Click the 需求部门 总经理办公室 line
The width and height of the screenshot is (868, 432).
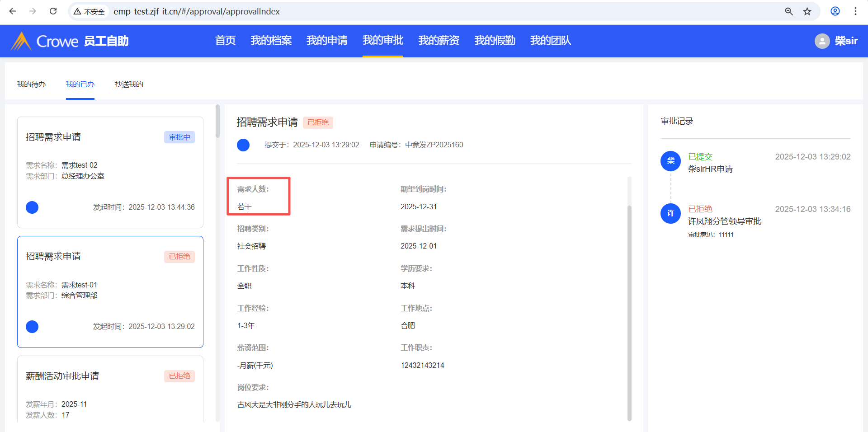click(x=65, y=176)
